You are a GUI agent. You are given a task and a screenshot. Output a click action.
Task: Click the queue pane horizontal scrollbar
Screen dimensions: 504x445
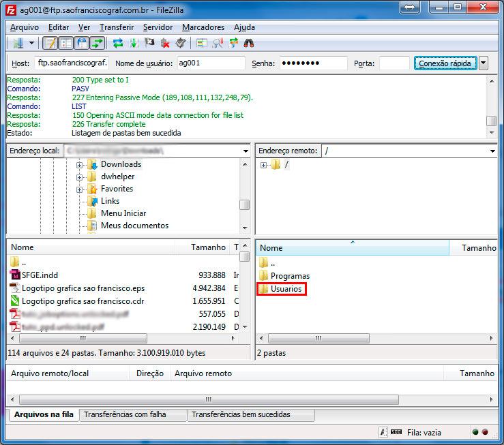209,400
